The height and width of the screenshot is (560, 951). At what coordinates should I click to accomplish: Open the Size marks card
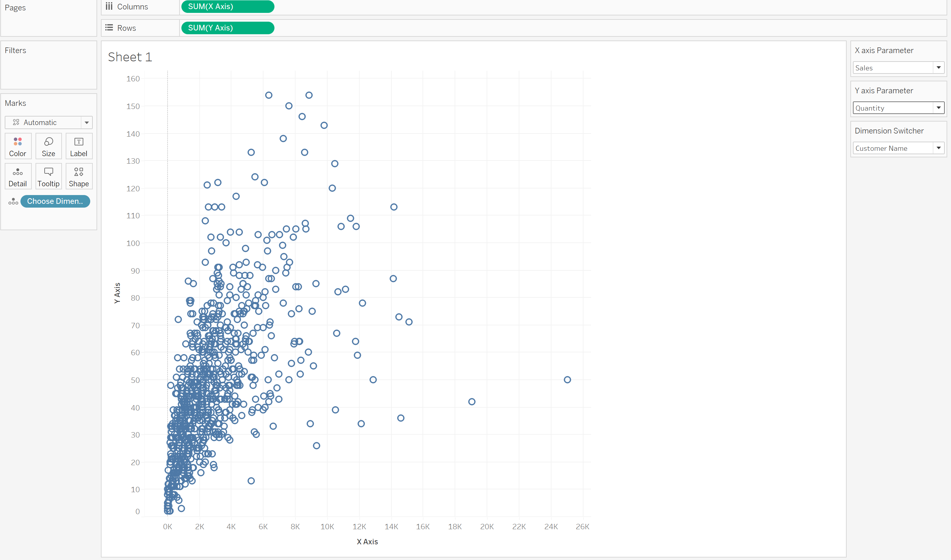pos(48,146)
